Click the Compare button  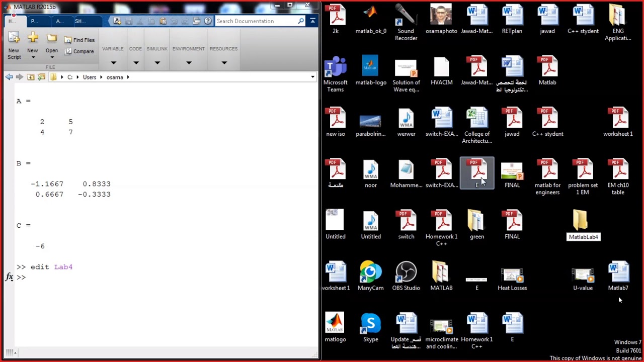pos(79,51)
